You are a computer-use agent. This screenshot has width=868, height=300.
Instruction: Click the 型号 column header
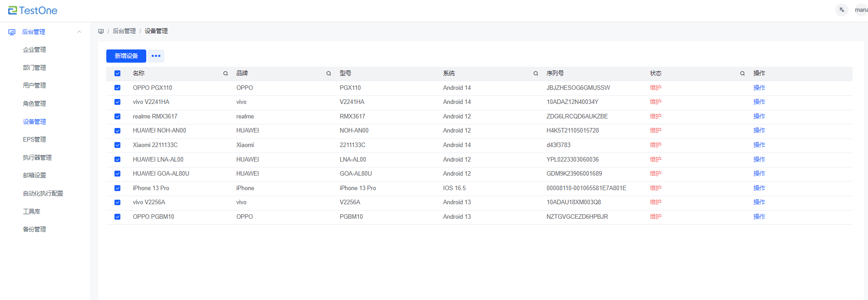click(345, 73)
